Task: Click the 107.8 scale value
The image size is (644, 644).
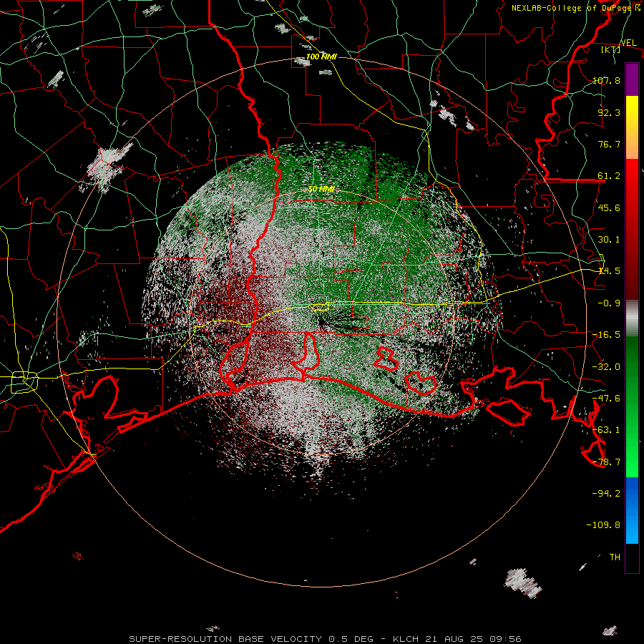Action: coord(606,80)
